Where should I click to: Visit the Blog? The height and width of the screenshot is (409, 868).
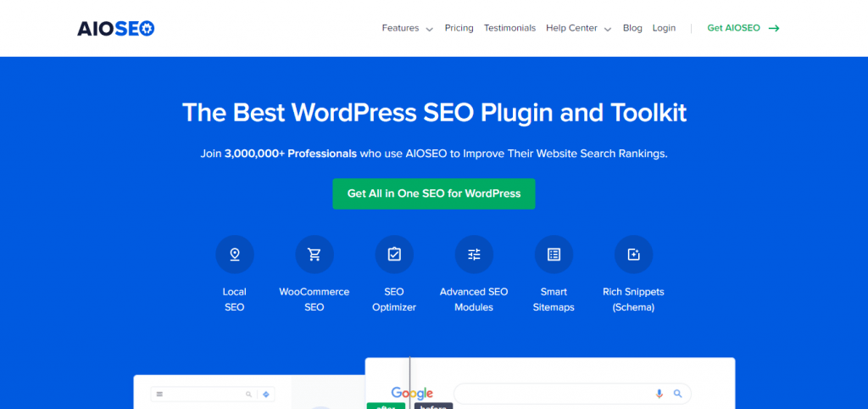coord(632,28)
